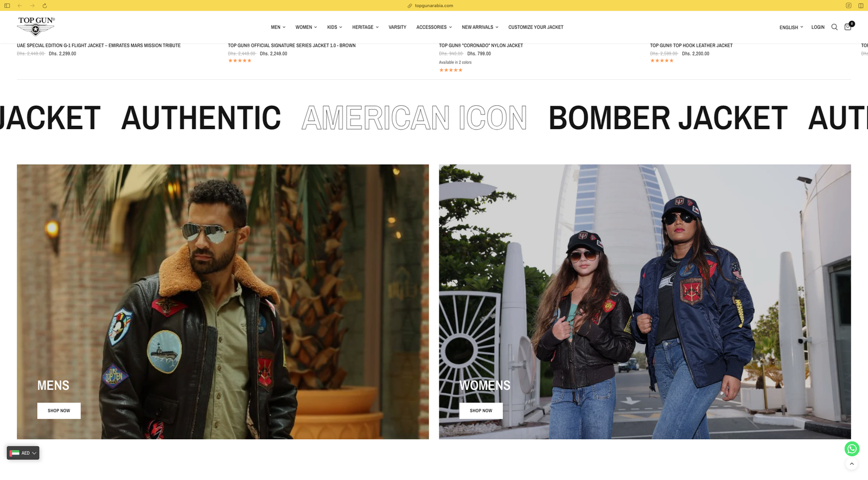The image size is (868, 480).
Task: Click Shop Now under Mens
Action: coord(59,411)
